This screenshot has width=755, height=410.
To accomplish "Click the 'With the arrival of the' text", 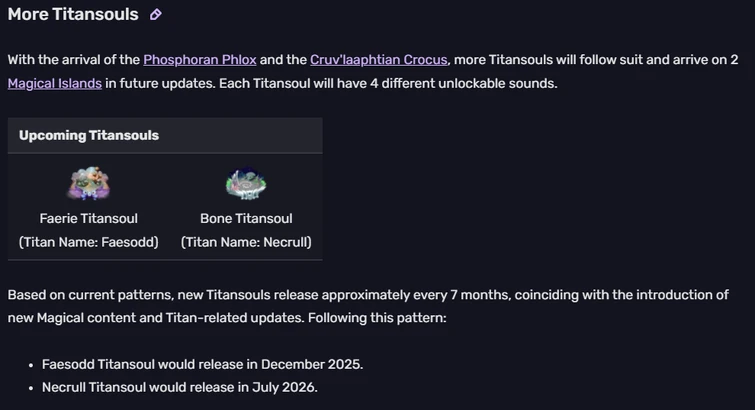I will click(x=73, y=60).
